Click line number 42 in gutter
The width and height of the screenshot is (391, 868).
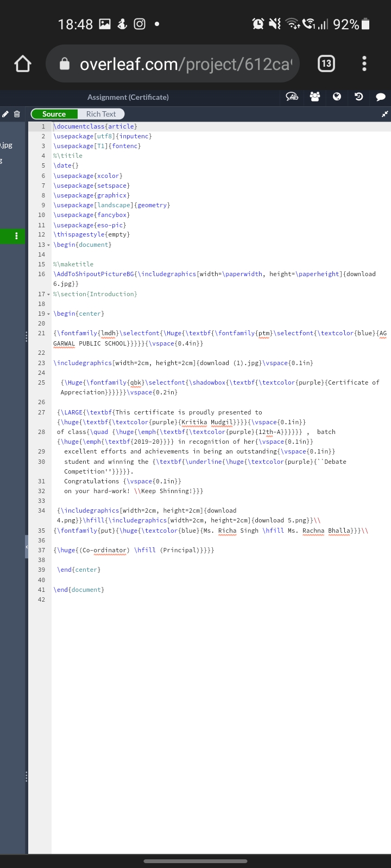(42, 600)
